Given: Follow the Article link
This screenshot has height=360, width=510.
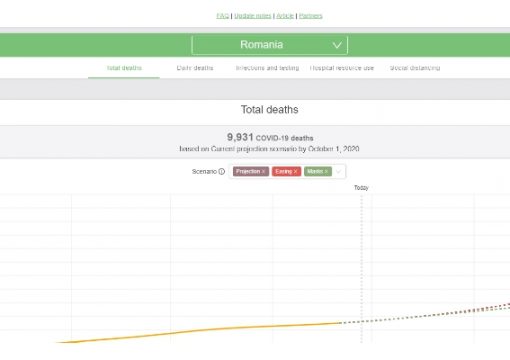Looking at the screenshot, I should 285,16.
